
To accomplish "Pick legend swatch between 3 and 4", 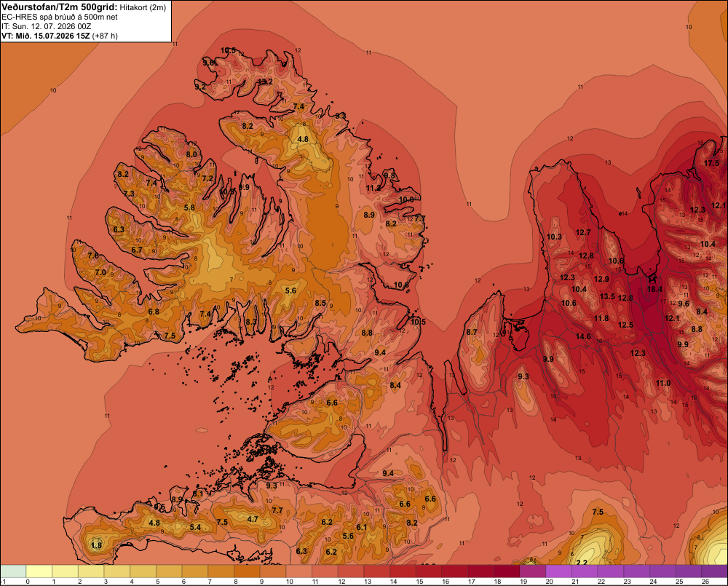I will tap(117, 571).
